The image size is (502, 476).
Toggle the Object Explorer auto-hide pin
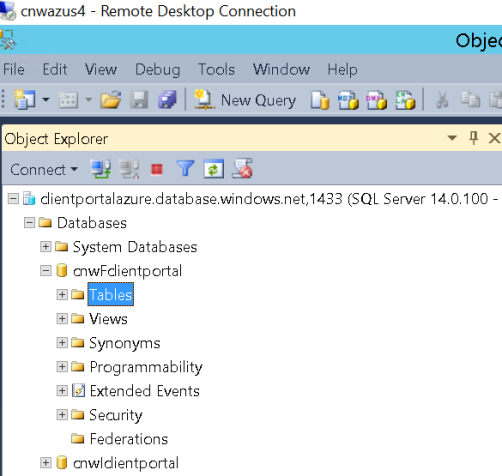tap(474, 138)
